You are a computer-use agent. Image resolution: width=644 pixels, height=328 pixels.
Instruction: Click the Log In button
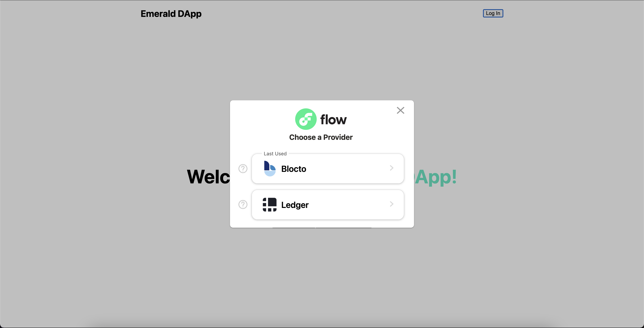[493, 13]
